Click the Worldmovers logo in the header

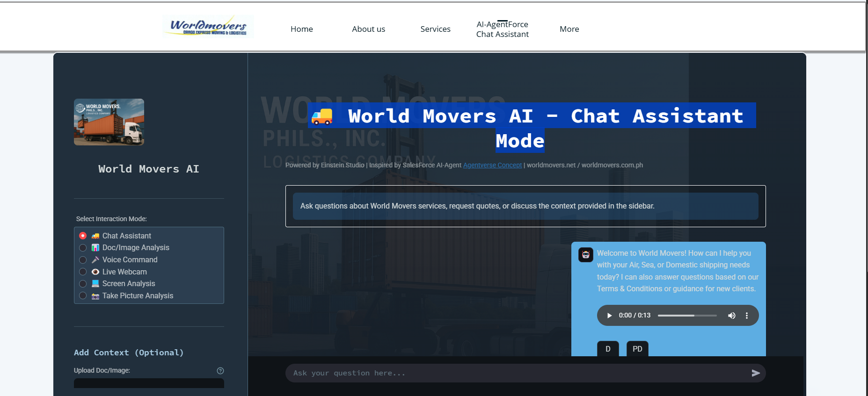pyautogui.click(x=208, y=26)
